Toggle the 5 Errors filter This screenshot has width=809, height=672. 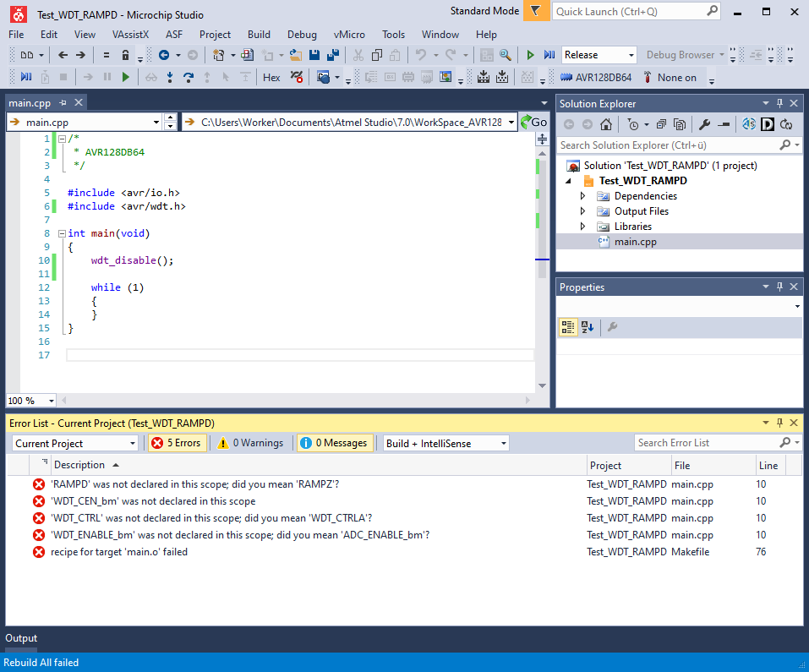(178, 443)
